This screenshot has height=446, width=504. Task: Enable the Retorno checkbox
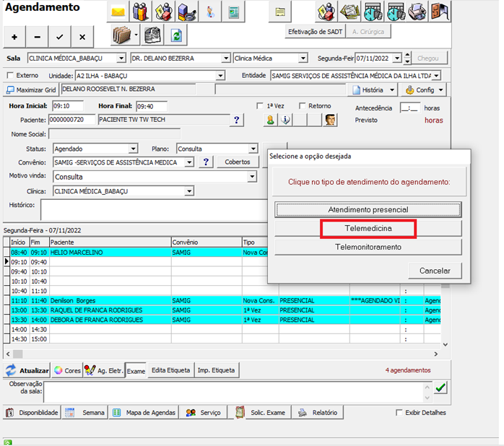click(x=302, y=105)
